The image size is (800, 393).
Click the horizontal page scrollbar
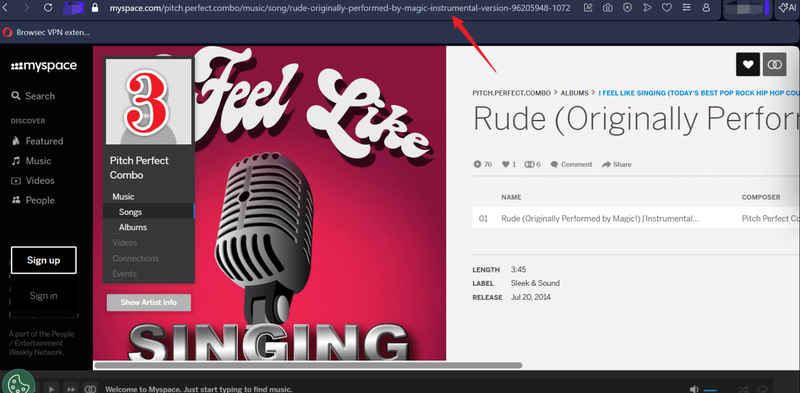[308, 365]
